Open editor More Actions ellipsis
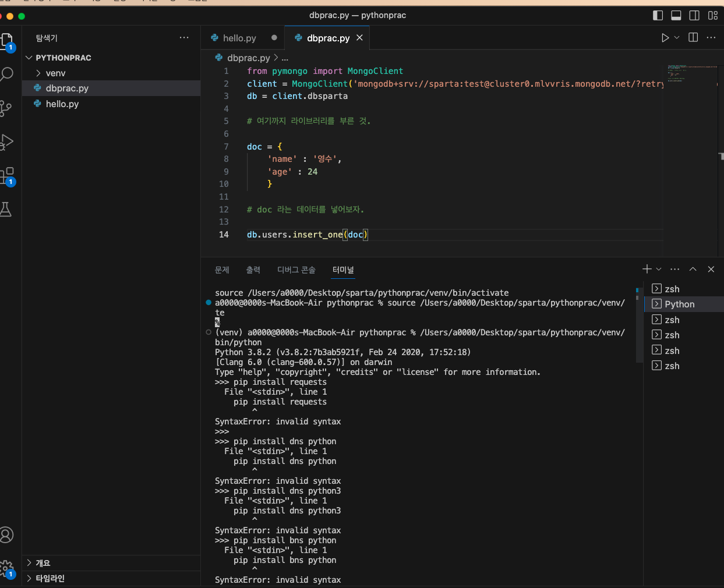The image size is (724, 588). point(711,38)
